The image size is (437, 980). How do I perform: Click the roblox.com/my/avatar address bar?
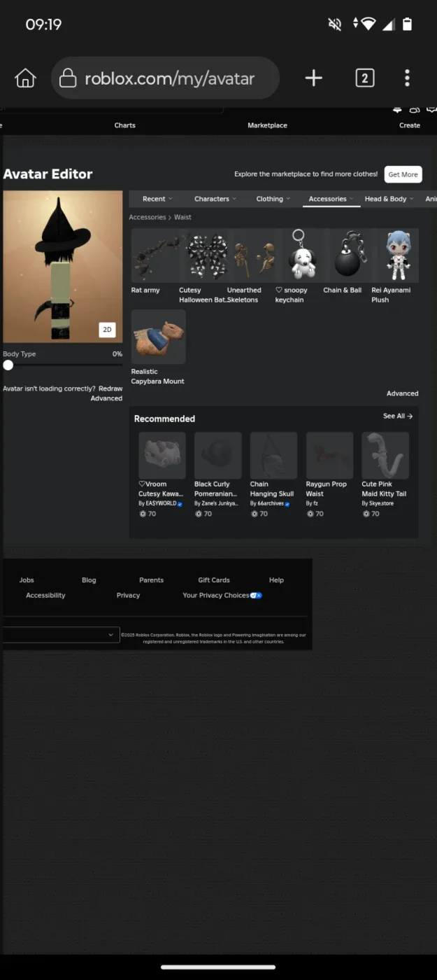(x=165, y=78)
